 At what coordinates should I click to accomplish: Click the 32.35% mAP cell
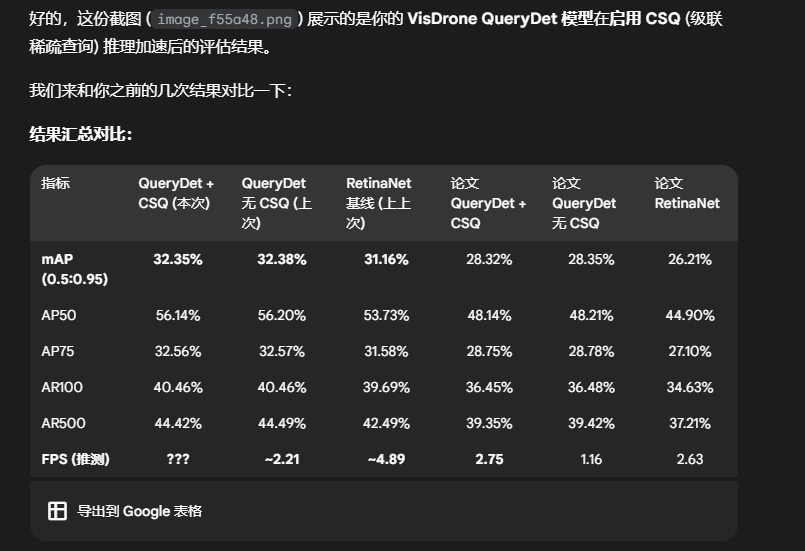pos(178,259)
